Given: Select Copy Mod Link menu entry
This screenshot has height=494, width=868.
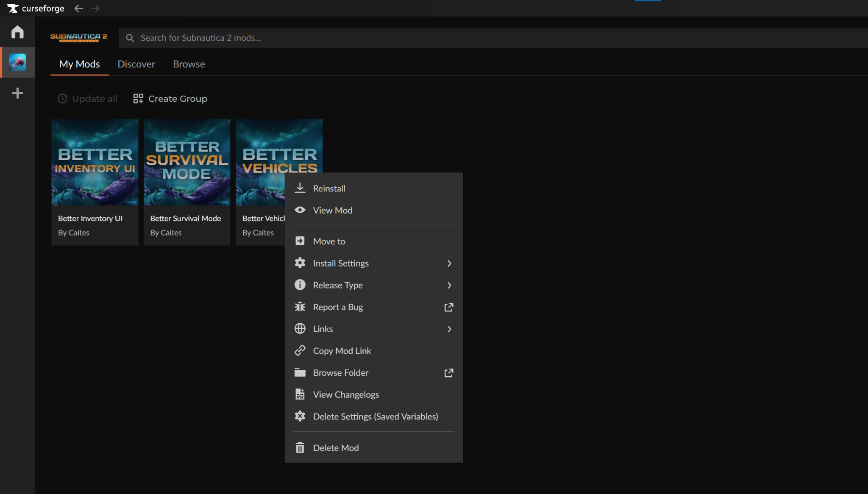Looking at the screenshot, I should tap(374, 351).
